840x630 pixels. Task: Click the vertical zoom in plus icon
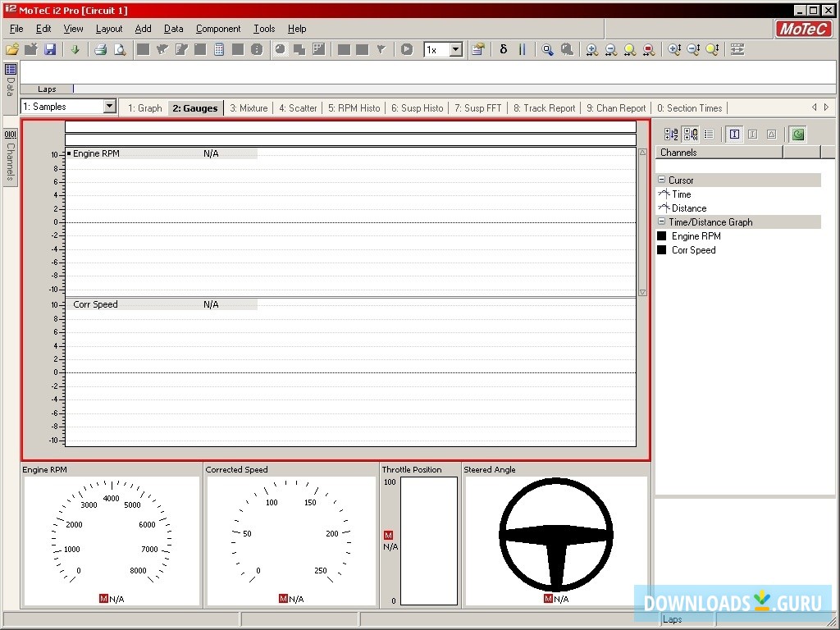pos(674,49)
